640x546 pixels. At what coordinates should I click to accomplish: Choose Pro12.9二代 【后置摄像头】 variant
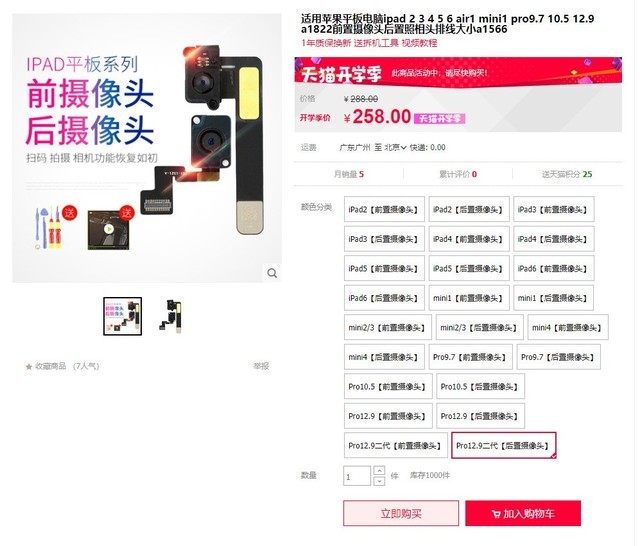point(504,446)
